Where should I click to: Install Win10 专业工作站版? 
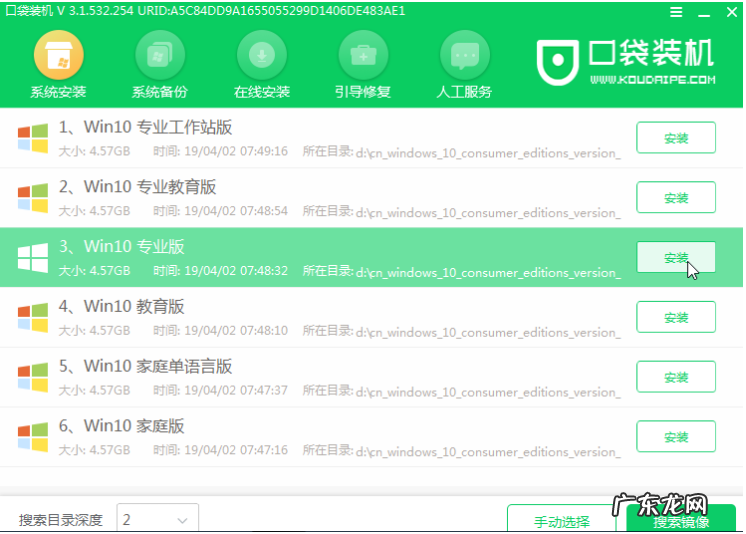(676, 138)
